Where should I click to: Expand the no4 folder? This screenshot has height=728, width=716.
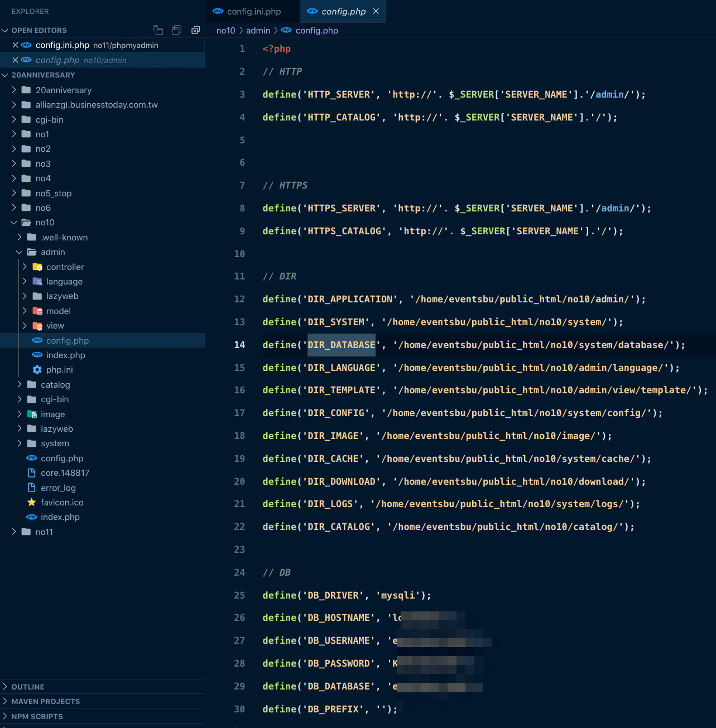click(x=14, y=178)
